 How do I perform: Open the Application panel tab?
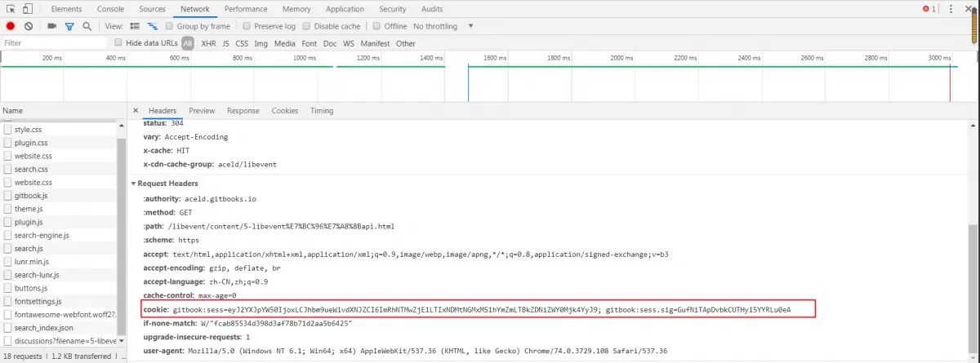pos(345,9)
